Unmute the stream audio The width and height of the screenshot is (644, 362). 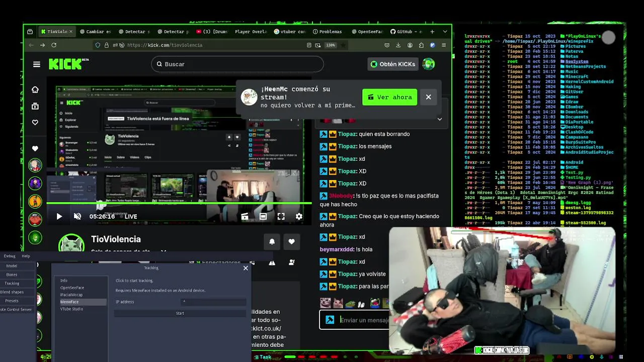click(x=77, y=216)
